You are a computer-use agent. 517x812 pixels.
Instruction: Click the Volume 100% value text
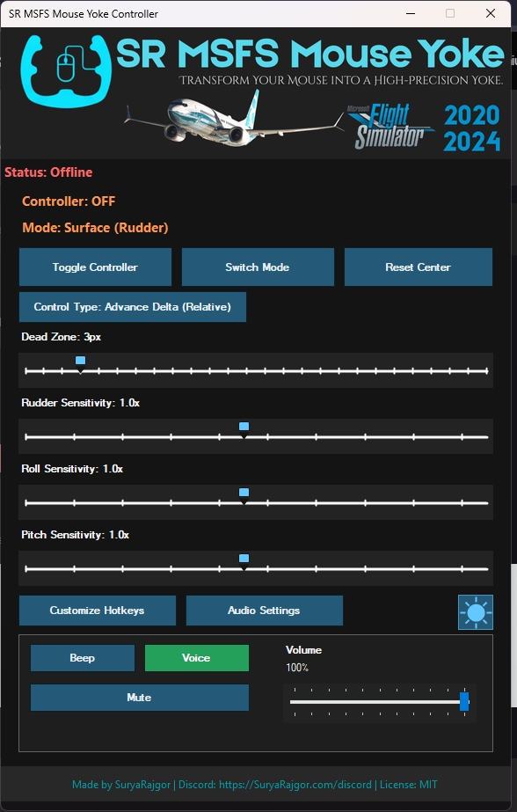(x=297, y=668)
